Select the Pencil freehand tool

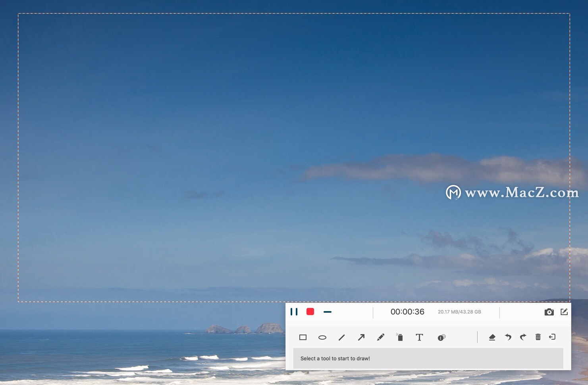click(x=380, y=337)
